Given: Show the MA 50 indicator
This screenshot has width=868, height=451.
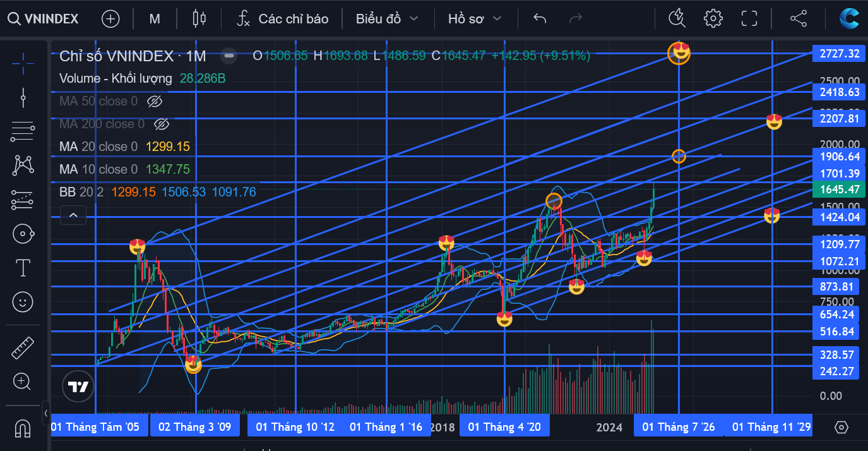Looking at the screenshot, I should 155,101.
